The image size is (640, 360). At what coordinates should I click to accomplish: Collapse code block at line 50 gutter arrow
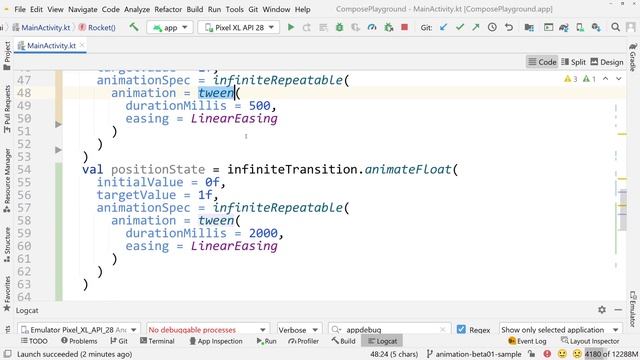pyautogui.click(x=58, y=124)
